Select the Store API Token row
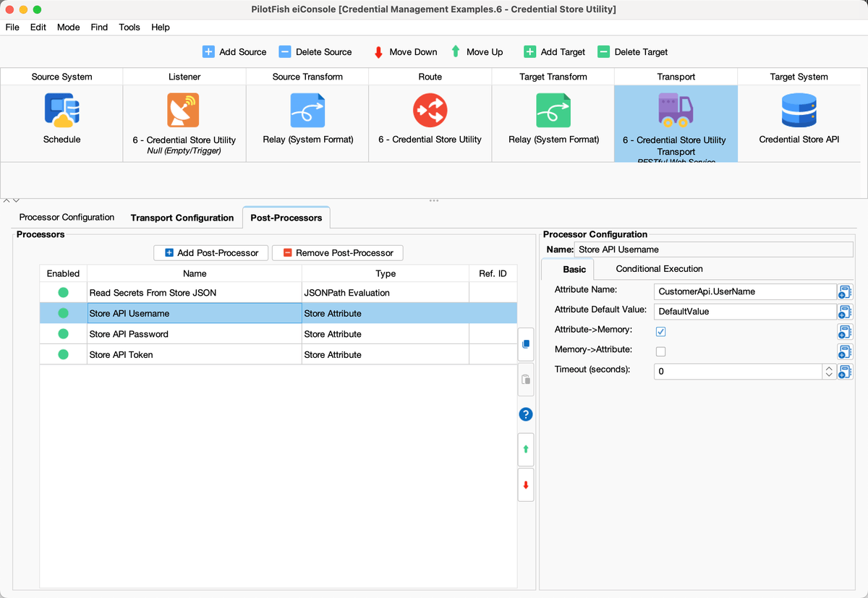Screen dimensions: 868x598 point(278,354)
